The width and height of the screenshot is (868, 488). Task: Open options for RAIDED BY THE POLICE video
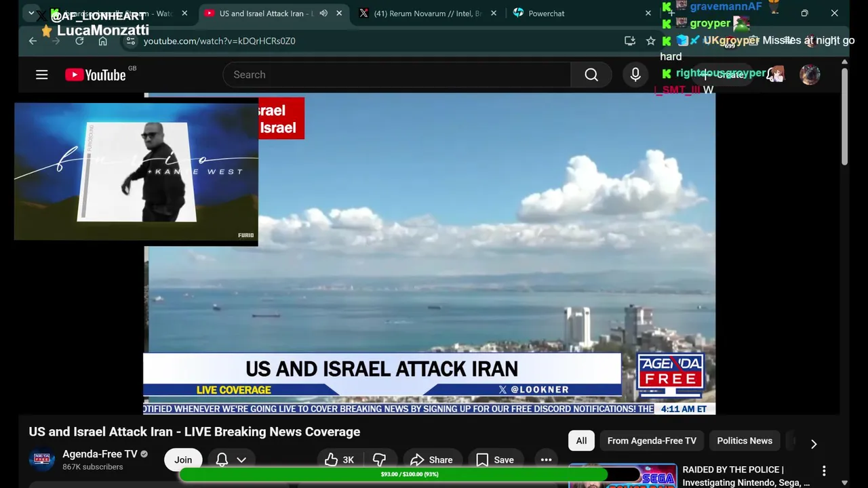pos(824,470)
